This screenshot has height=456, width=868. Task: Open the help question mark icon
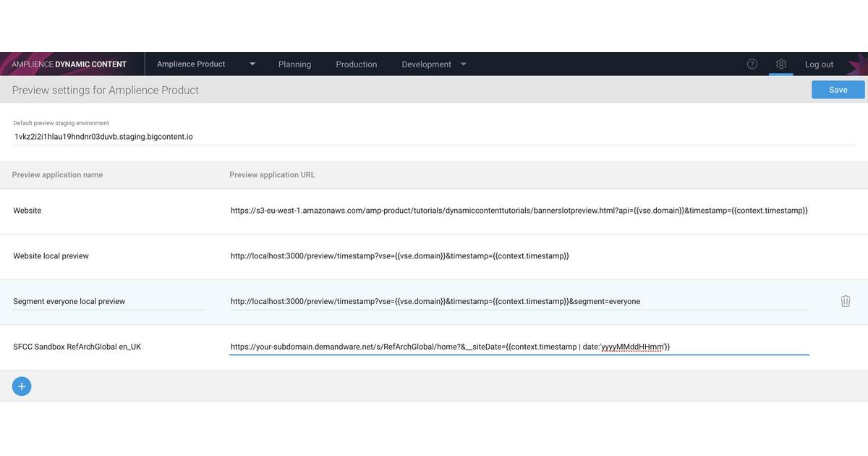pyautogui.click(x=752, y=64)
